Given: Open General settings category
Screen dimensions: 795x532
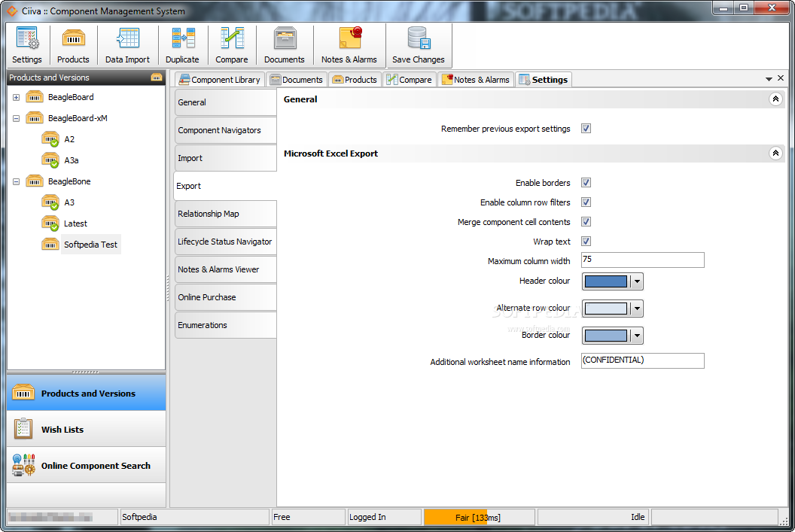Looking at the screenshot, I should [226, 102].
